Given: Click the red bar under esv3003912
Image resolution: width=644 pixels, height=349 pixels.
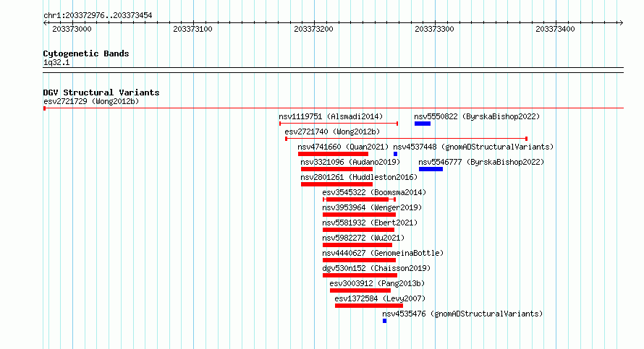Looking at the screenshot, I should coord(360,290).
